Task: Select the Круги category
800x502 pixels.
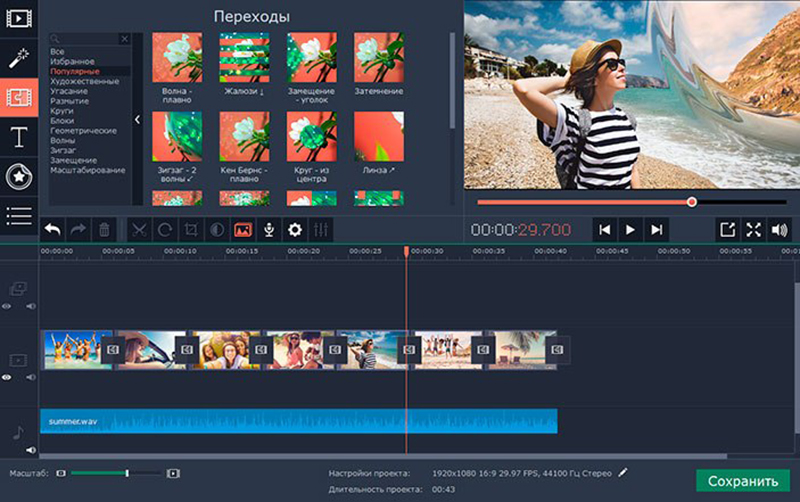Action: [62, 111]
